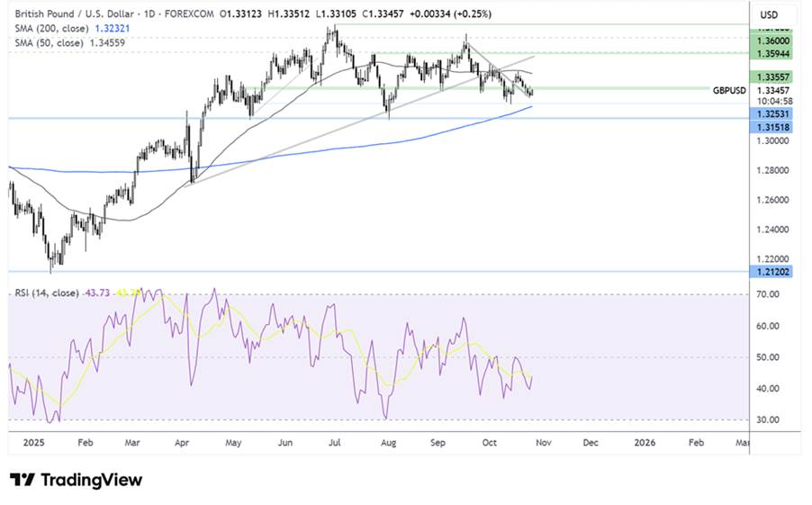The width and height of the screenshot is (812, 505).
Task: Click the 10:04:58 countdown timer
Action: click(x=775, y=101)
